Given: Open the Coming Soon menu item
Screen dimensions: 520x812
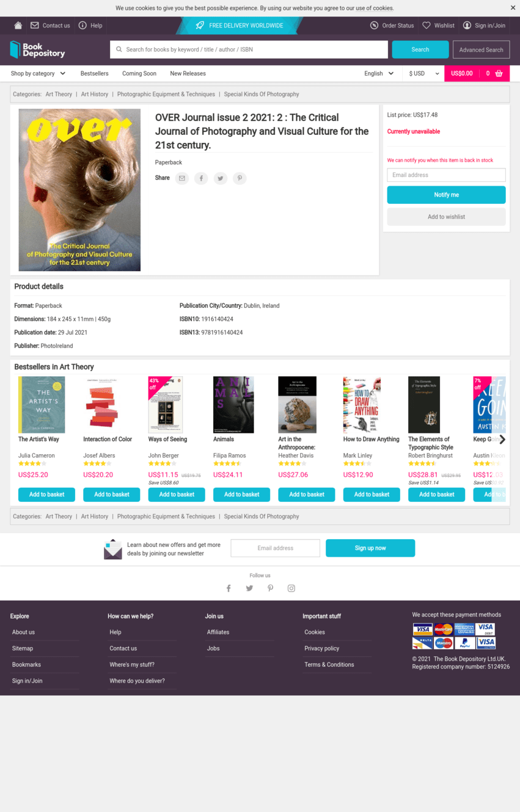Looking at the screenshot, I should (139, 73).
